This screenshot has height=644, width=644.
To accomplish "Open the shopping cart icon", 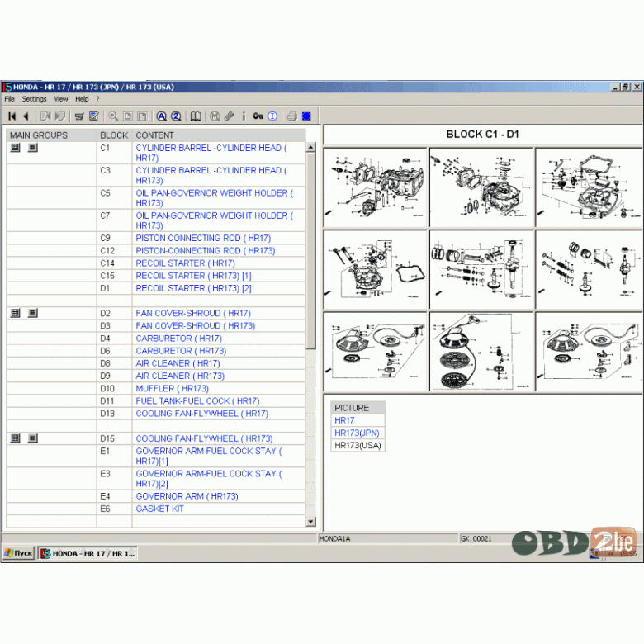I will [x=79, y=116].
